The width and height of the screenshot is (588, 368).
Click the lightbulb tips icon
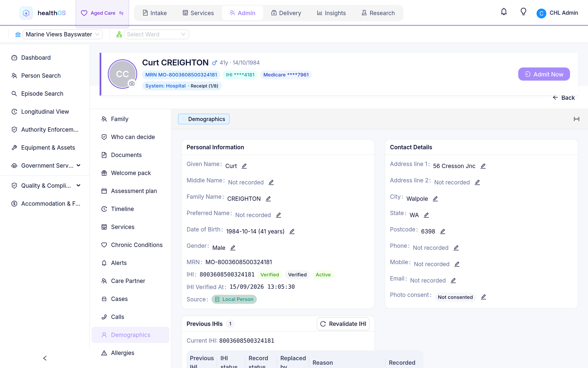[x=523, y=12]
